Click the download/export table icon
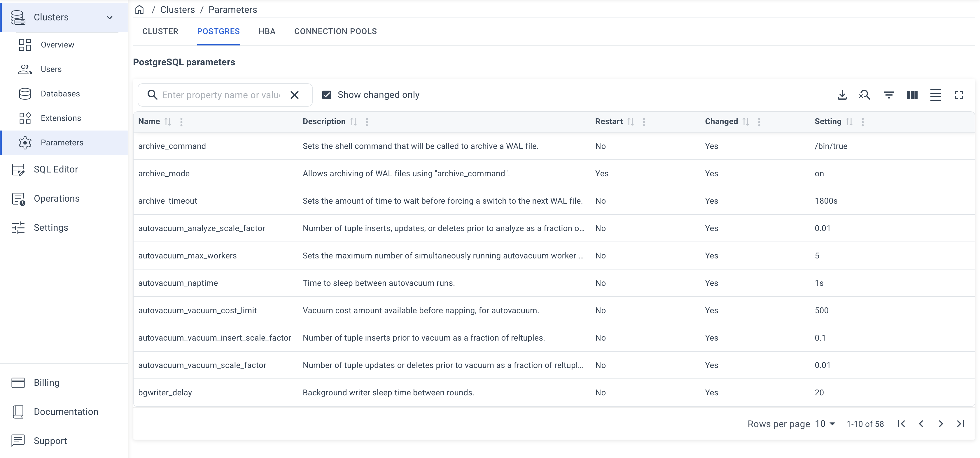The image size is (980, 458). (842, 95)
